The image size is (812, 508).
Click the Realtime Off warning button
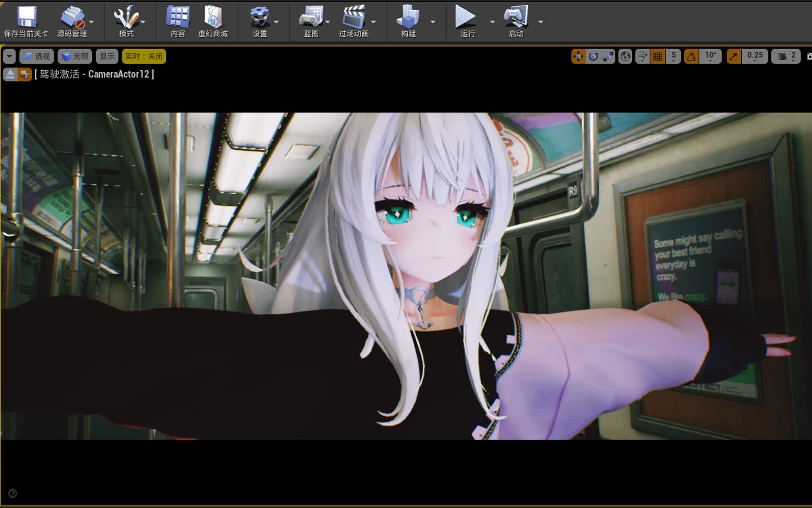144,56
